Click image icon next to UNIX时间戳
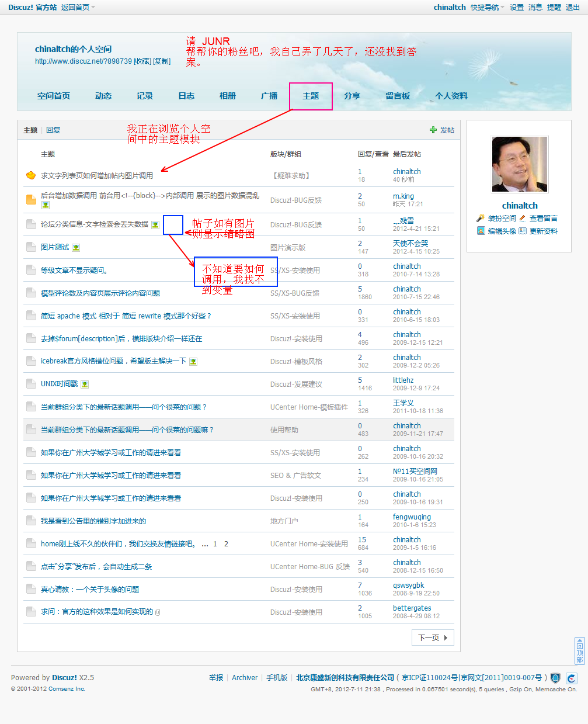Viewport: 588px width, 724px height. point(85,384)
